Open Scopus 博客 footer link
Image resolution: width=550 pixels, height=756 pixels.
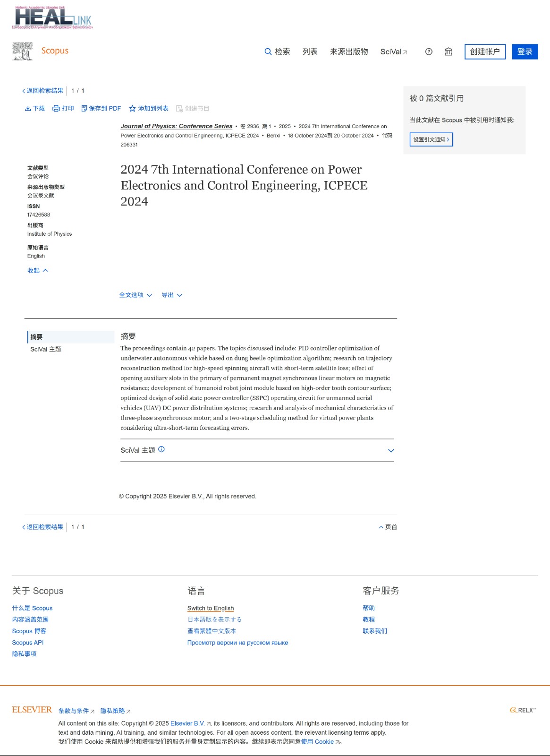point(29,631)
